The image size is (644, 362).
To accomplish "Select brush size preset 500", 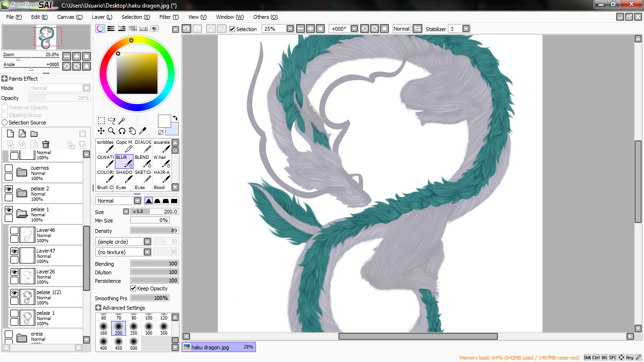I will (x=133, y=344).
